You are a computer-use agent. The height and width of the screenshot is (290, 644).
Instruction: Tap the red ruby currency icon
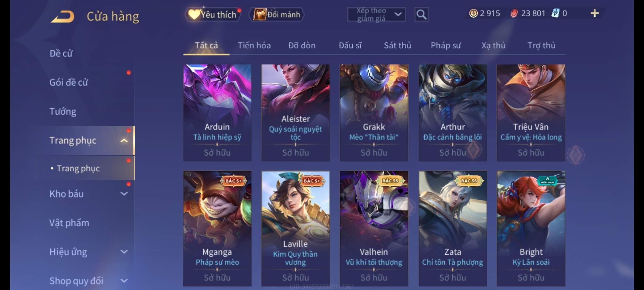tap(514, 13)
